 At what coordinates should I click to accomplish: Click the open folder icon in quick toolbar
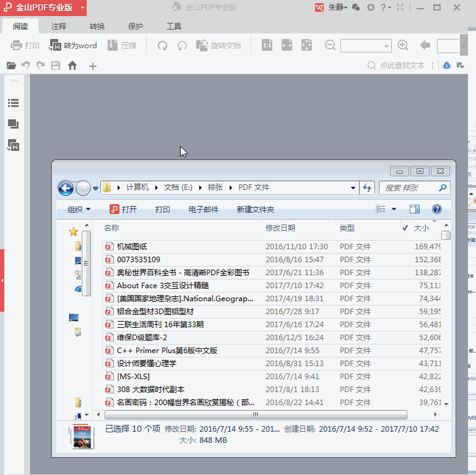click(x=11, y=66)
